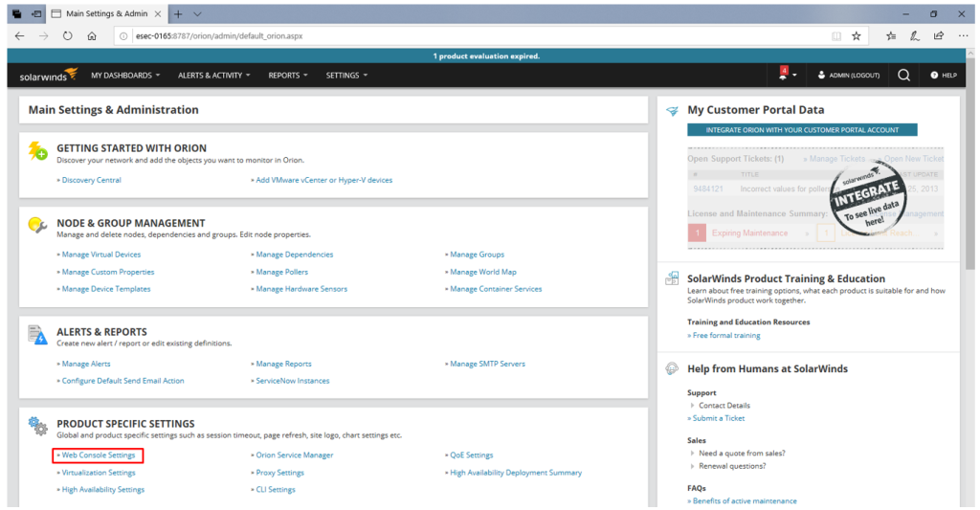Open High Availability Deployment Summary

click(x=516, y=473)
